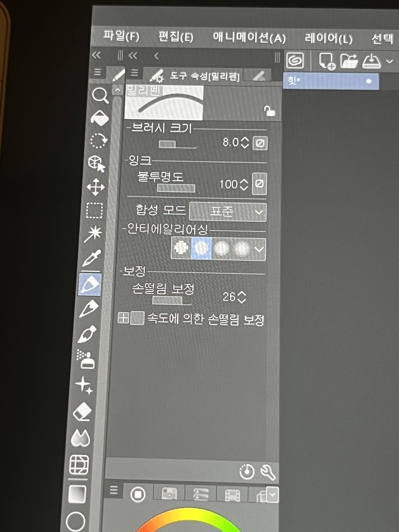
Task: Select the Move layer four-arrow tool
Action: [x=96, y=187]
